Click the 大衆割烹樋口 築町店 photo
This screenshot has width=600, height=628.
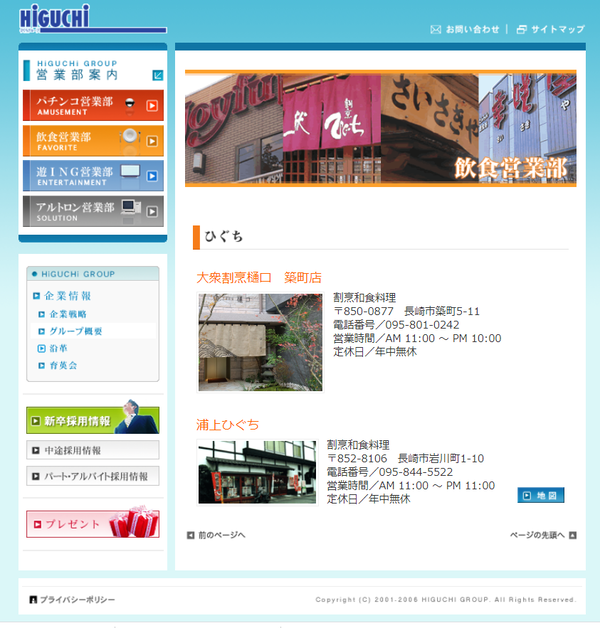pyautogui.click(x=260, y=342)
